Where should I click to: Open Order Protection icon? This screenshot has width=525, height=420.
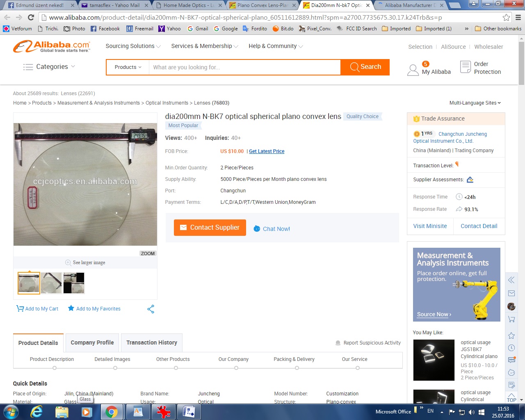(x=466, y=67)
